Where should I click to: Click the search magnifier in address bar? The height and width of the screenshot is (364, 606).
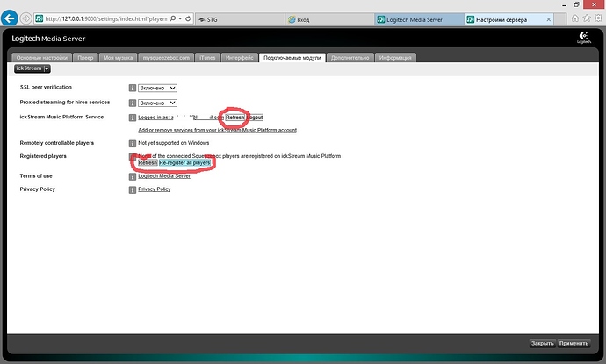click(173, 18)
